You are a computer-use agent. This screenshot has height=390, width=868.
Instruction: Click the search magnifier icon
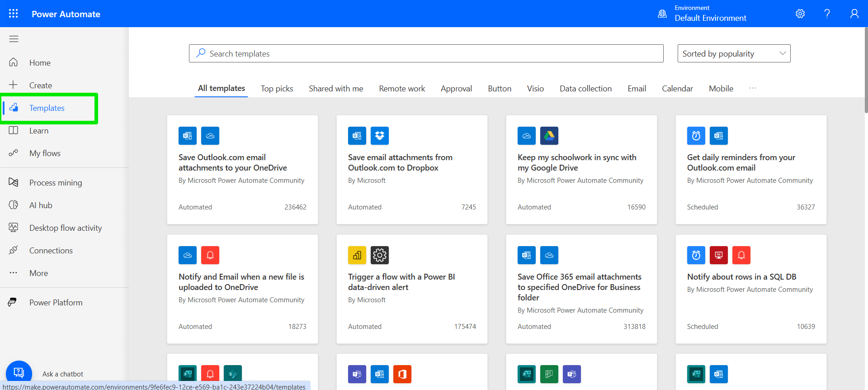click(x=201, y=53)
